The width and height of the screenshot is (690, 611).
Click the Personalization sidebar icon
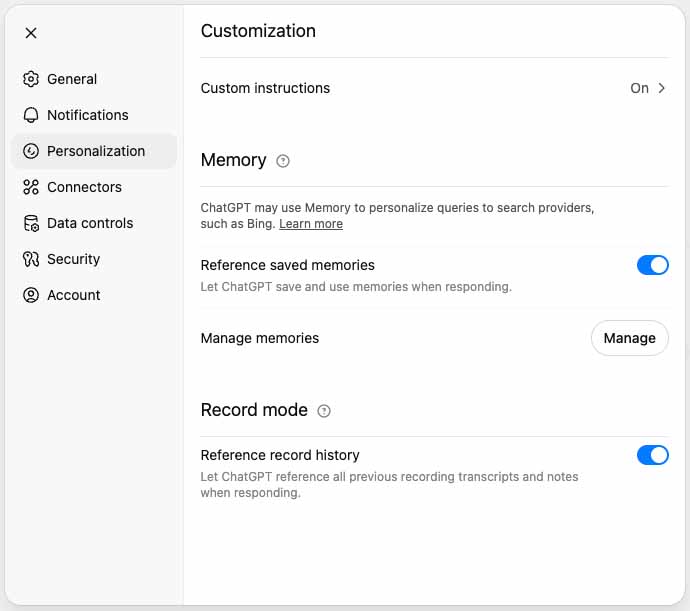31,151
